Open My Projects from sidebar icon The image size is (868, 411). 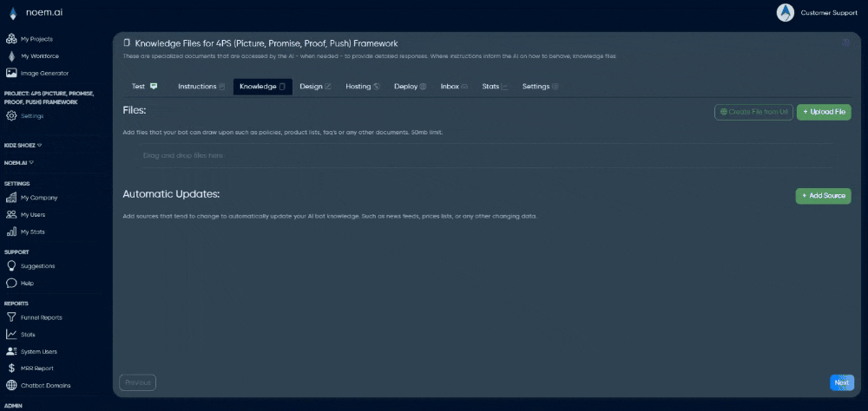click(x=11, y=39)
